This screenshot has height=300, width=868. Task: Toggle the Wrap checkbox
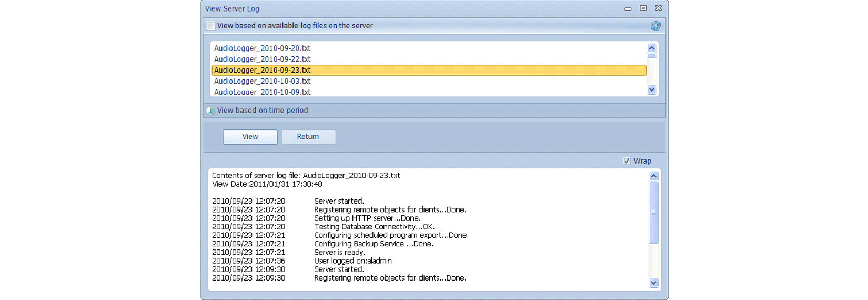click(x=627, y=161)
